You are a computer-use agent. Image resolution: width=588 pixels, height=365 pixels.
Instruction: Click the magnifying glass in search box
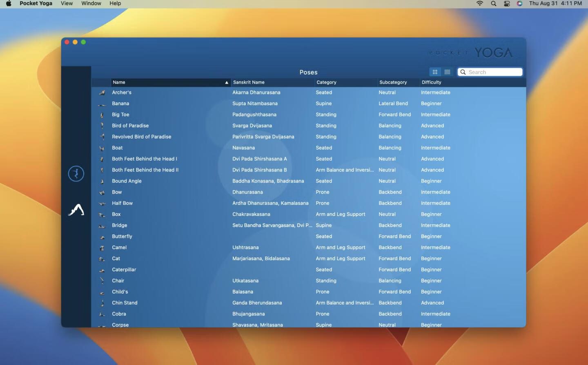[x=463, y=72]
